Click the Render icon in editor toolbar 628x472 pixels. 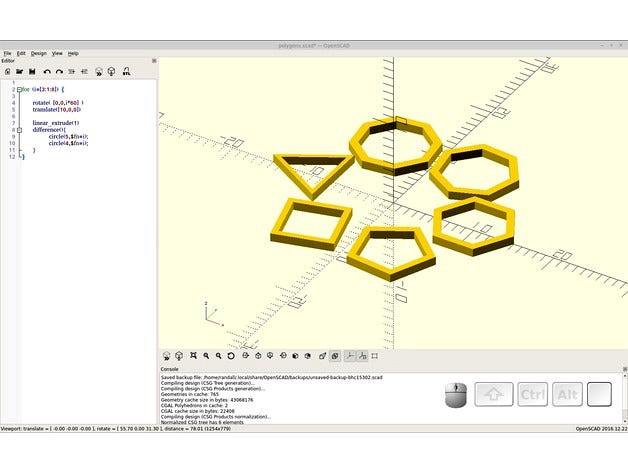coord(111,72)
